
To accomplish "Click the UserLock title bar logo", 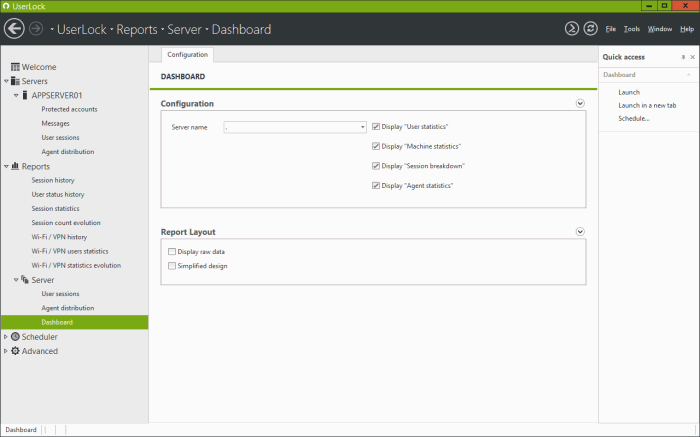I will (6, 6).
